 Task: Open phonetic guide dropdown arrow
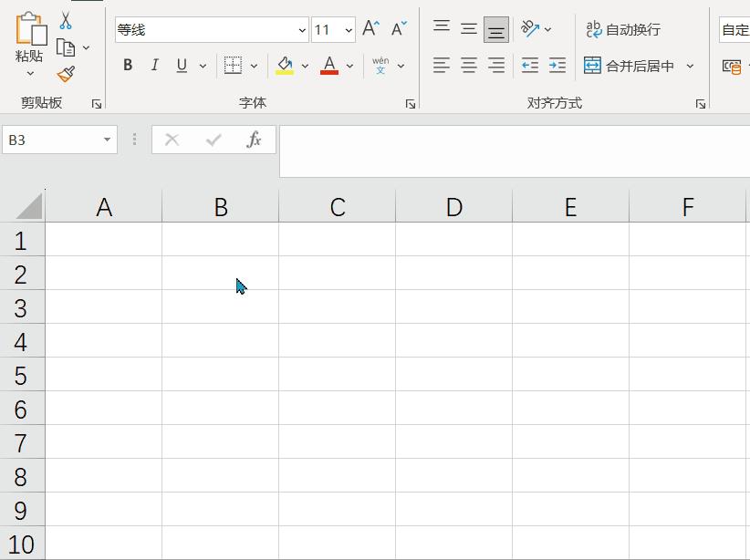tap(401, 66)
